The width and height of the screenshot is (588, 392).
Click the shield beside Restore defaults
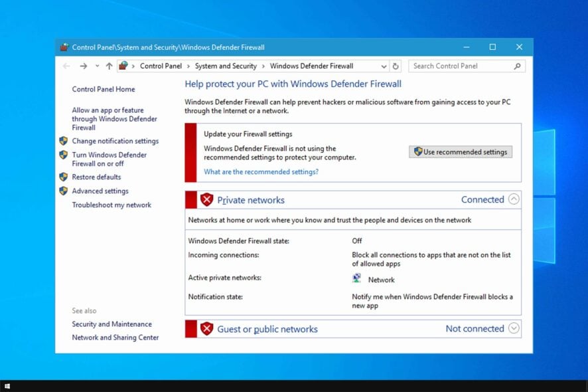(64, 177)
